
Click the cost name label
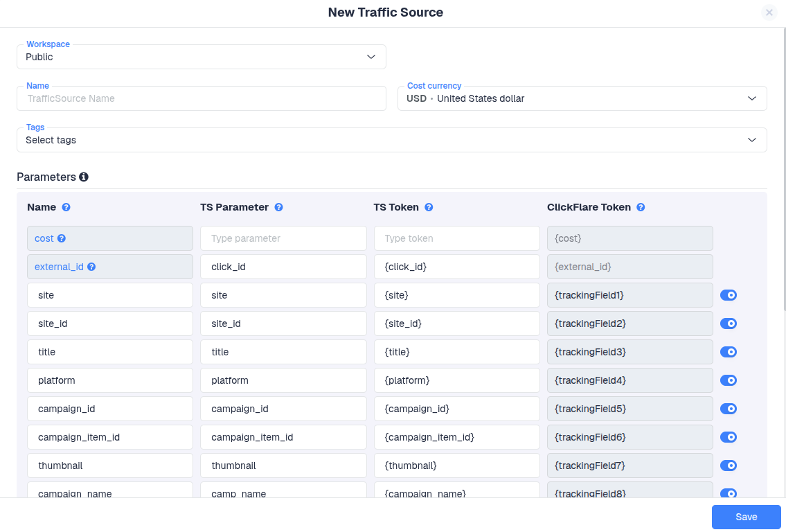tap(44, 238)
